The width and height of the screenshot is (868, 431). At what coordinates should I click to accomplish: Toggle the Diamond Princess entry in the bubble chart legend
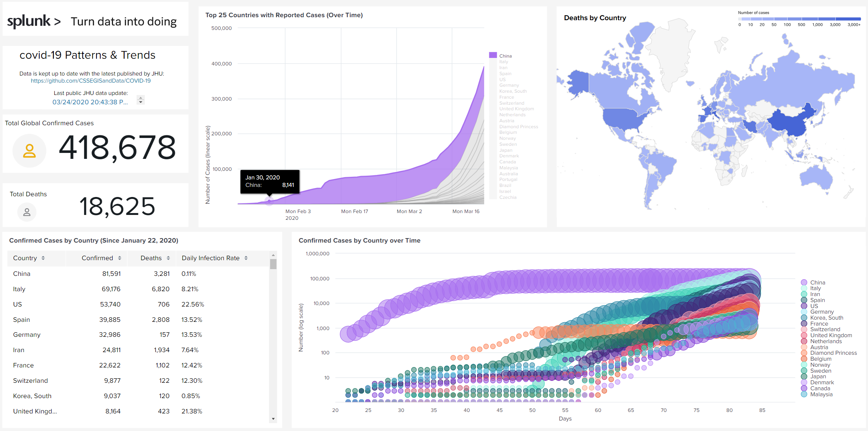[833, 353]
